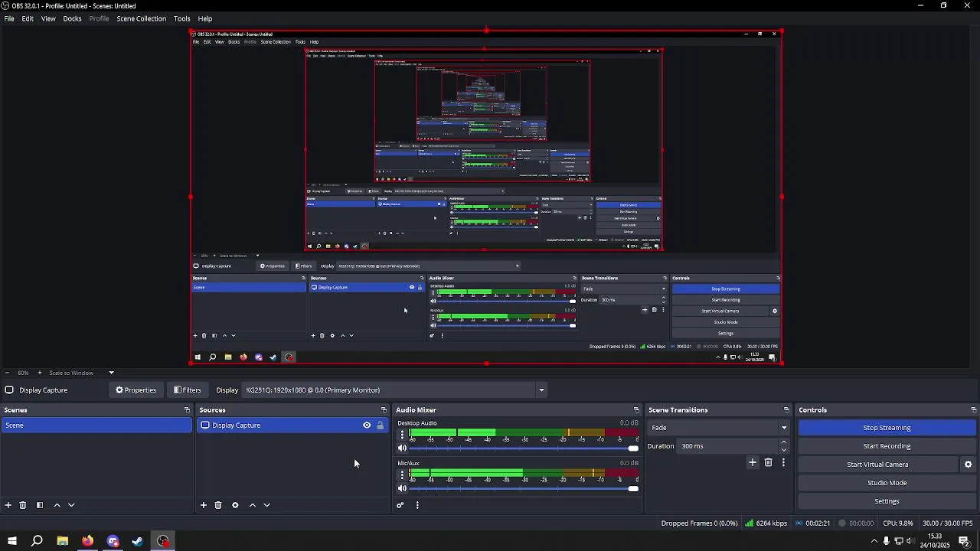Remove selected scene with trash icon

[23, 505]
